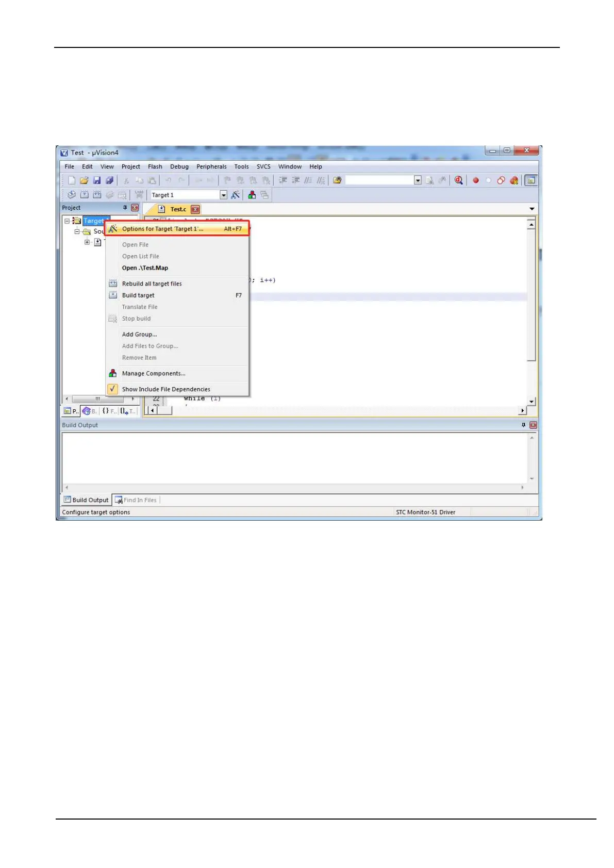The image size is (614, 868).
Task: Choose Rebuild all target files
Action: click(177, 283)
